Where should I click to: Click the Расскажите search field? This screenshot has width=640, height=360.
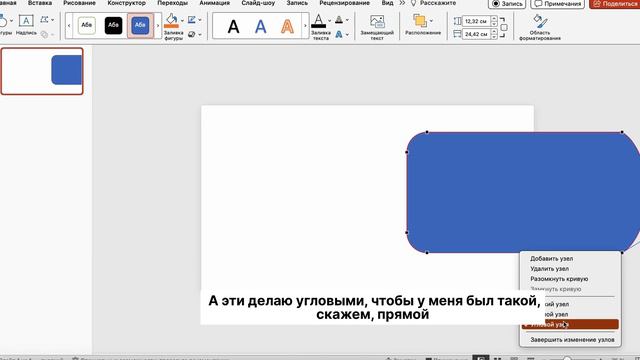[x=433, y=3]
